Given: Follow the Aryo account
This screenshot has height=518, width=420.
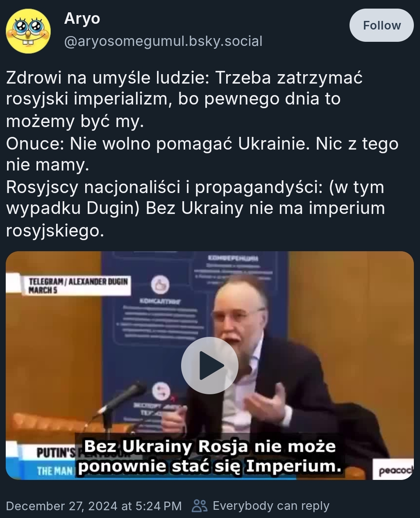Looking at the screenshot, I should tap(381, 25).
